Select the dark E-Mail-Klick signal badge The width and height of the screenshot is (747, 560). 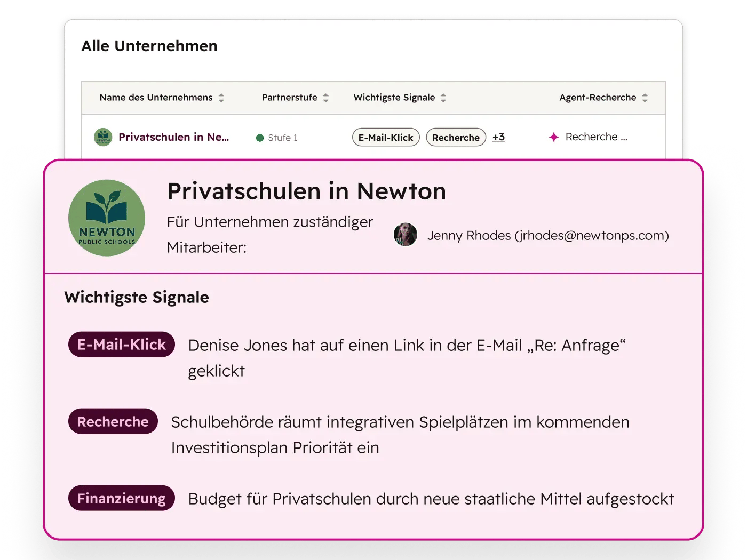122,345
